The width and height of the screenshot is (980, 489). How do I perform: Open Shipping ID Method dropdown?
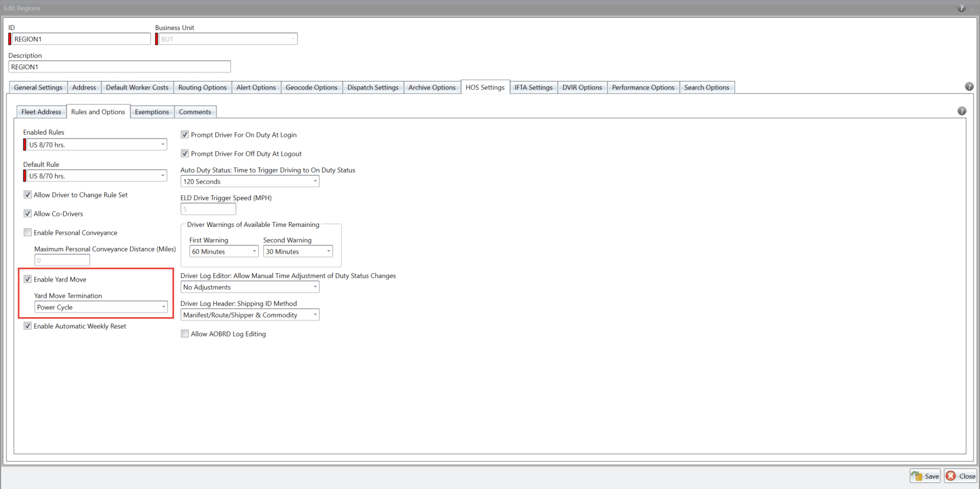315,315
